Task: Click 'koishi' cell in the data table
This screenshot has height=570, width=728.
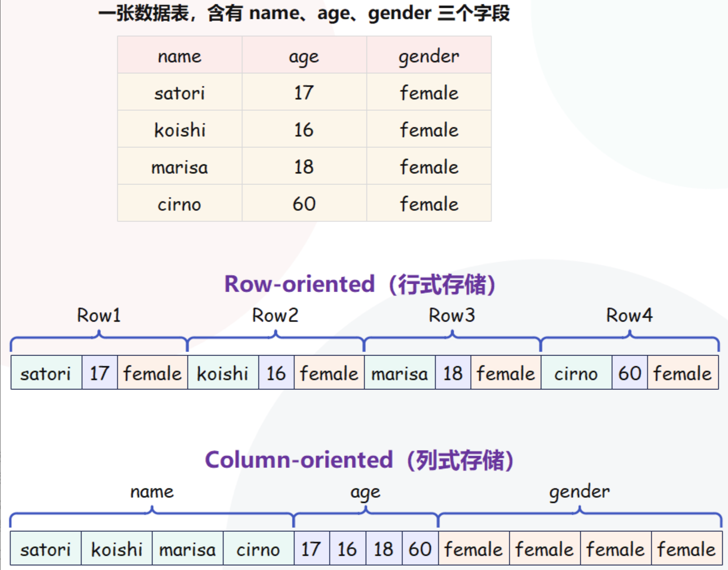Action: tap(179, 129)
